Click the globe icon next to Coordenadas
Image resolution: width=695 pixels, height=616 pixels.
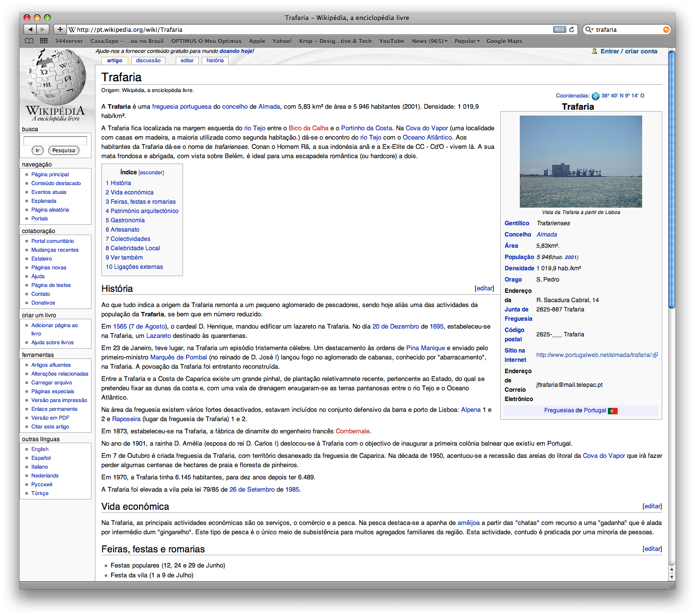595,96
